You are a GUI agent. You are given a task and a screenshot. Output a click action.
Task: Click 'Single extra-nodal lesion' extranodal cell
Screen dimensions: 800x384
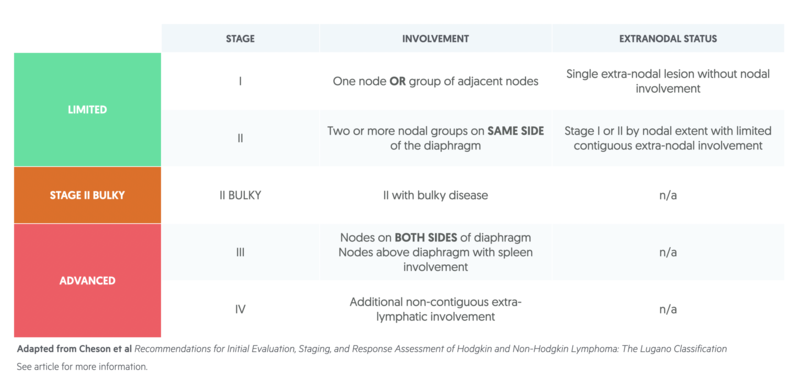[668, 81]
